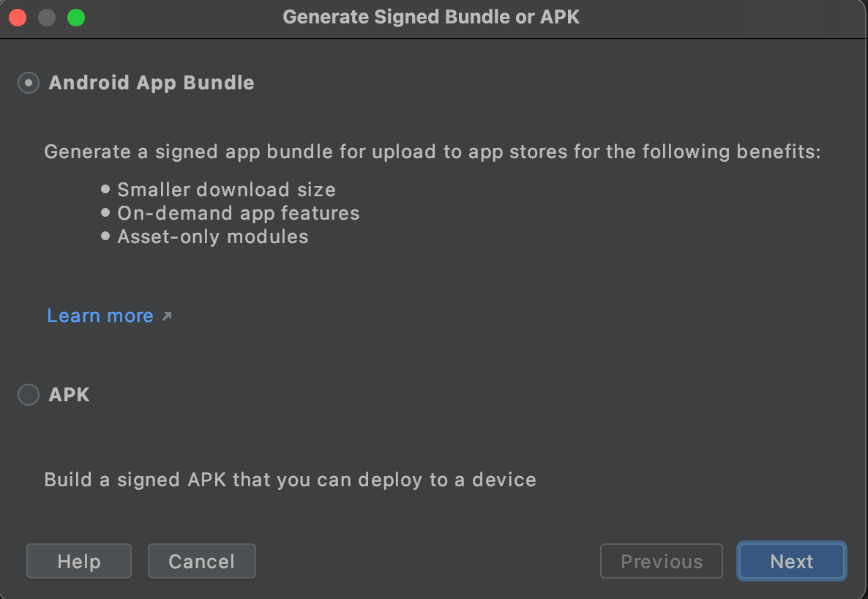This screenshot has width=868, height=599.
Task: Click the Generate Signed Bundle or APK title
Action: point(431,17)
